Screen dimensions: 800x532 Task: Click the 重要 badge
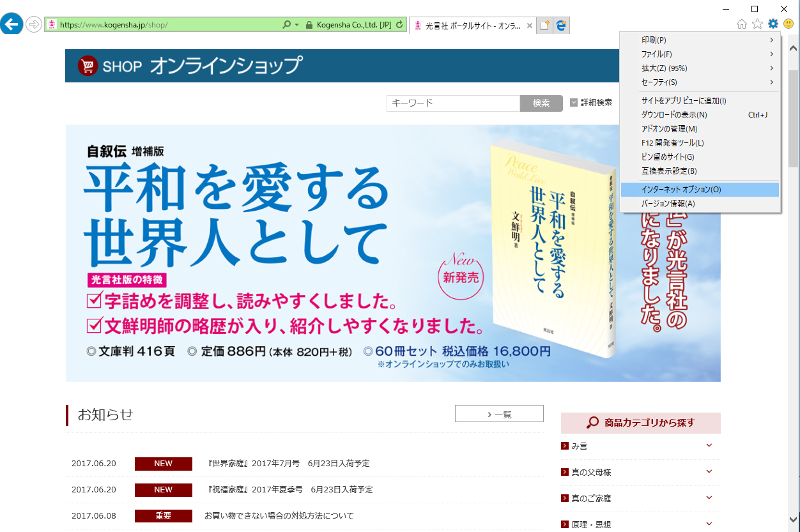click(x=164, y=516)
